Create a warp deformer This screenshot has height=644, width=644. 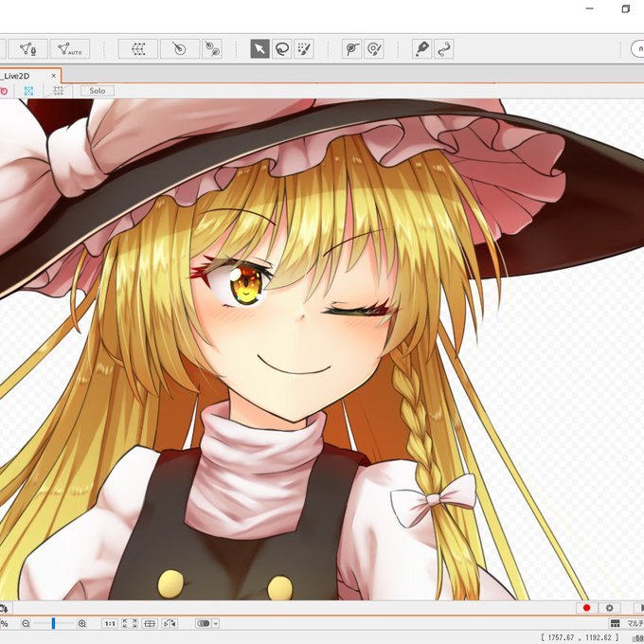(x=137, y=49)
